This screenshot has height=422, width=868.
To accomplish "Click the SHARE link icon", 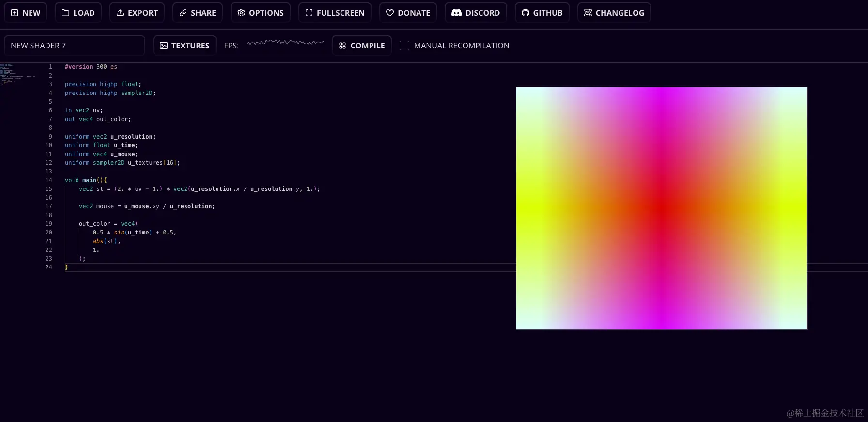I will [183, 13].
